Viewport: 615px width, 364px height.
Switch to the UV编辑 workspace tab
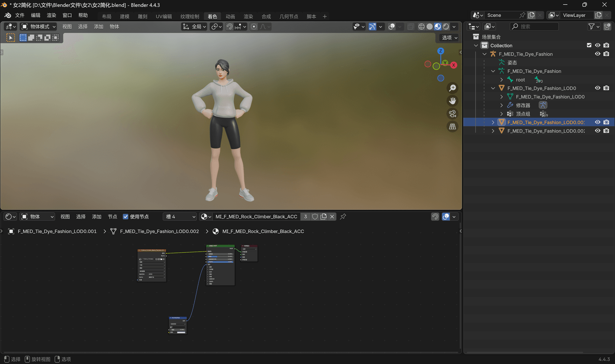click(x=164, y=16)
